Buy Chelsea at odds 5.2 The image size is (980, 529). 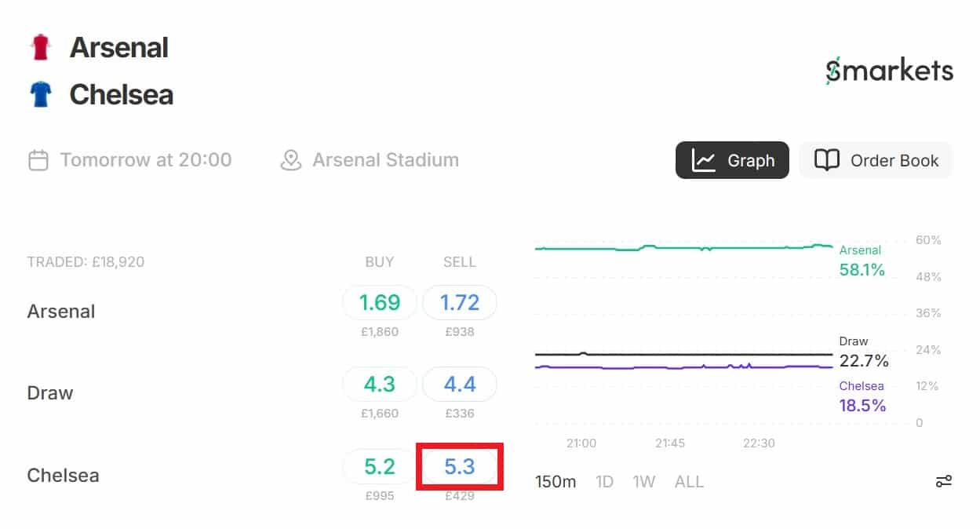coord(380,467)
